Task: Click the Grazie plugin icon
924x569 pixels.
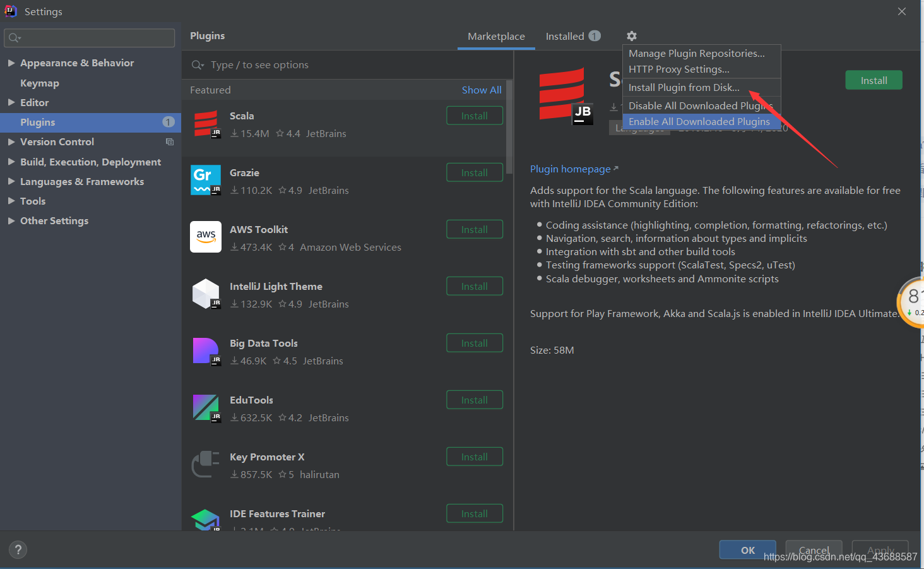Action: click(x=206, y=180)
